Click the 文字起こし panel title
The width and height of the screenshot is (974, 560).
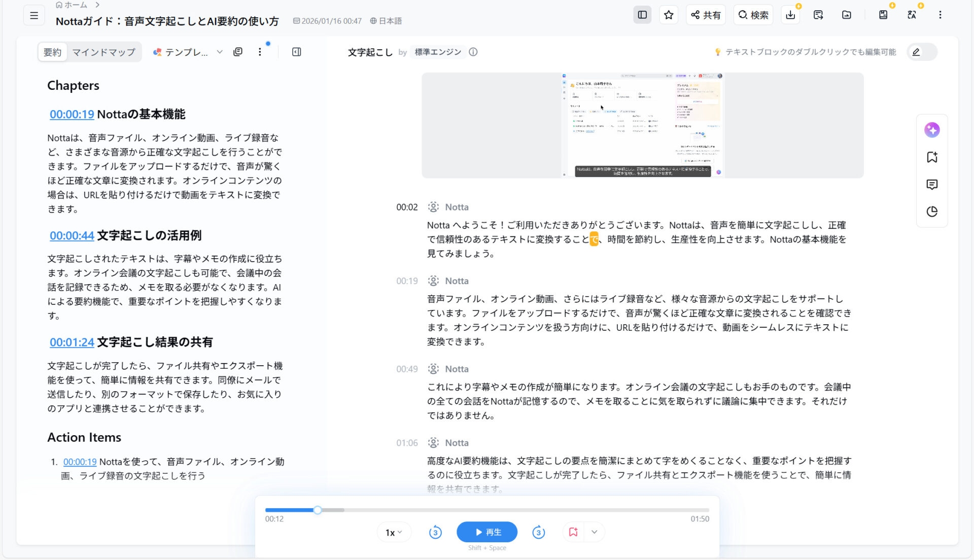pyautogui.click(x=370, y=52)
